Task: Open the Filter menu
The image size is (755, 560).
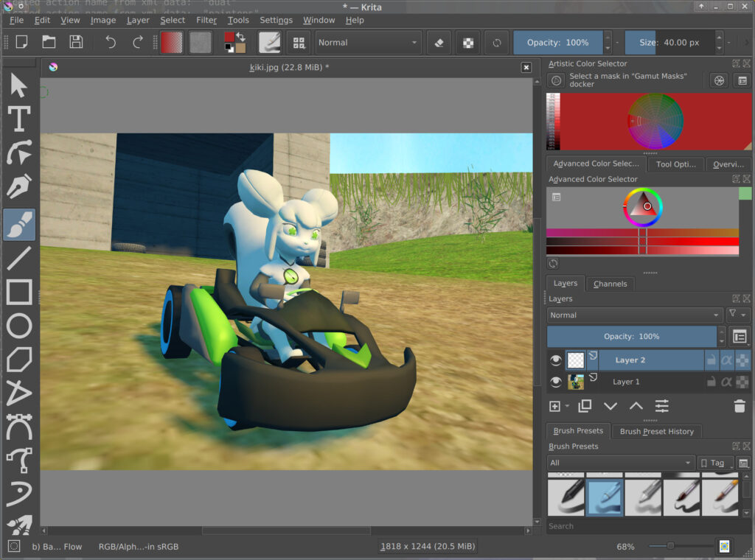Action: click(x=207, y=20)
